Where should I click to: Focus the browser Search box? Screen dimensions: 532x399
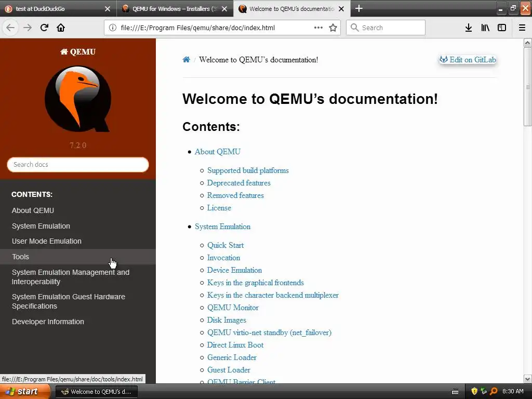point(386,28)
